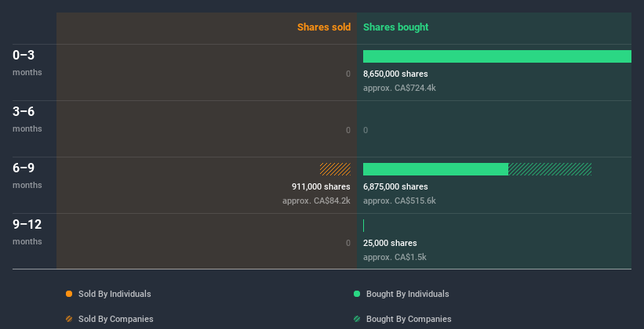The height and width of the screenshot is (329, 644).
Task: Click the thin green bar in 9–12 months
Action: 363,226
